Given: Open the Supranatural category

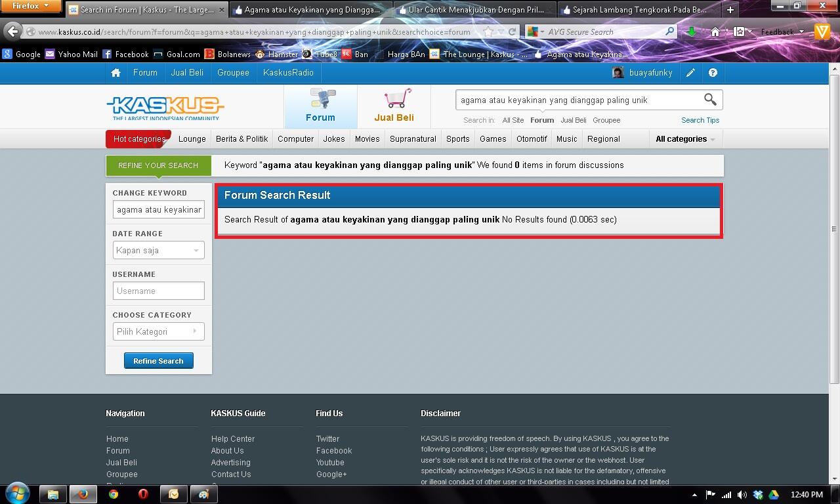Looking at the screenshot, I should 413,139.
